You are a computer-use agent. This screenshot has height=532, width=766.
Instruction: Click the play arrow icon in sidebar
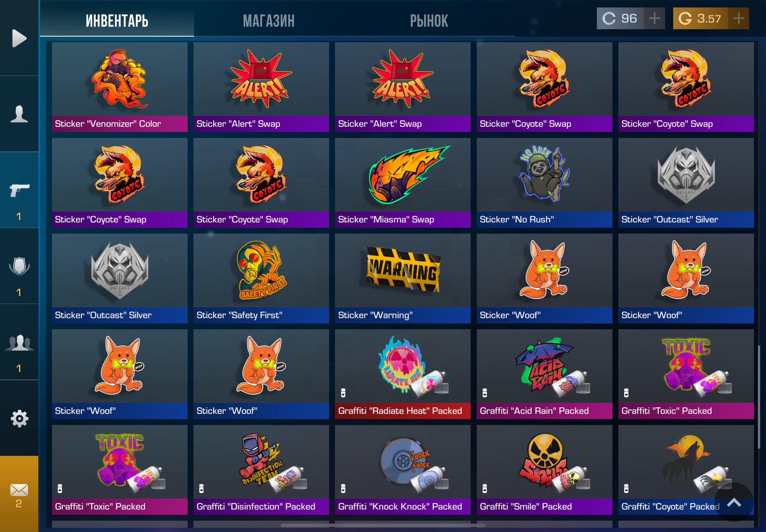pyautogui.click(x=19, y=38)
